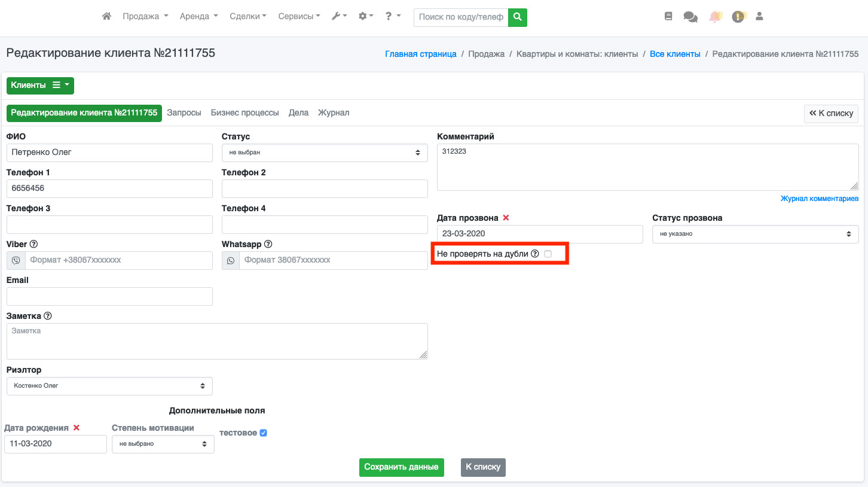Open the wrench tools menu
Screen dimensions: 868x487
pos(339,17)
